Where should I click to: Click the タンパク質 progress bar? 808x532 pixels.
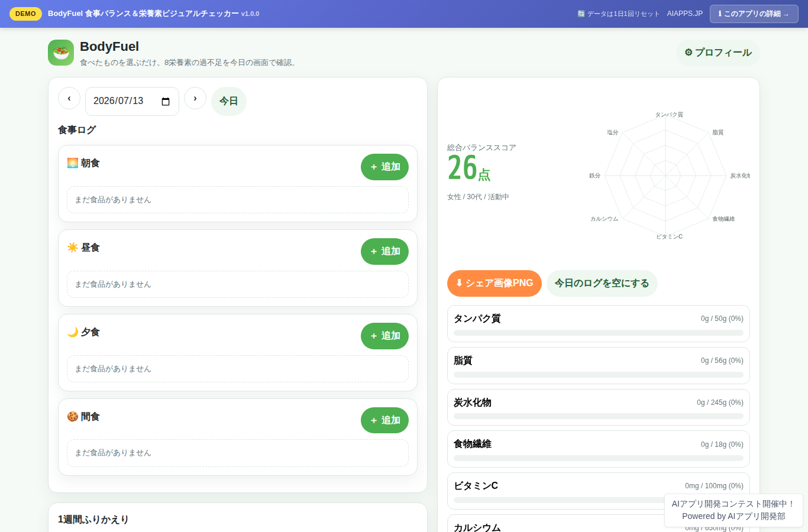(599, 333)
